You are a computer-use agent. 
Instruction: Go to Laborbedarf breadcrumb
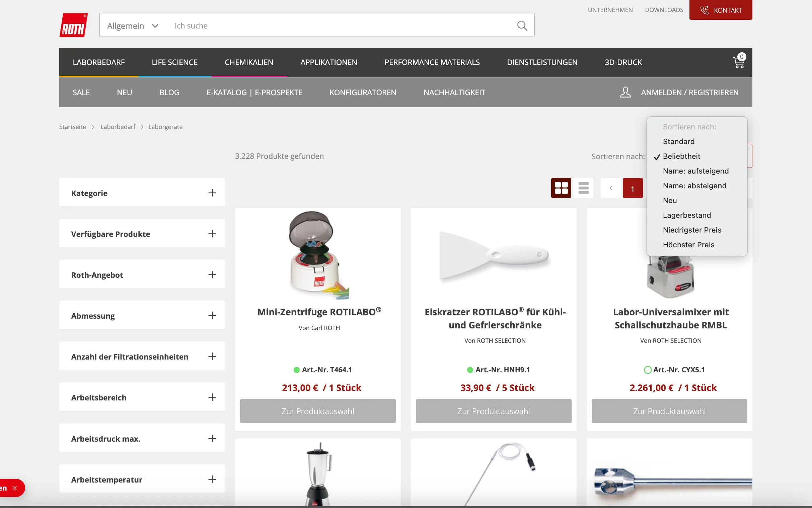(x=118, y=127)
